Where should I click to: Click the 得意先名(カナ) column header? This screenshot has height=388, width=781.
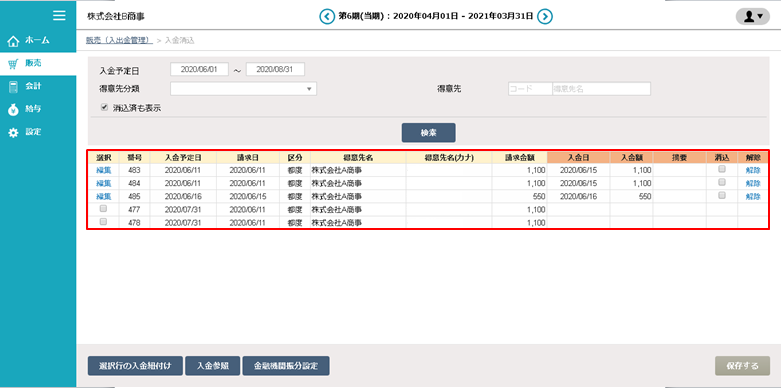[449, 157]
